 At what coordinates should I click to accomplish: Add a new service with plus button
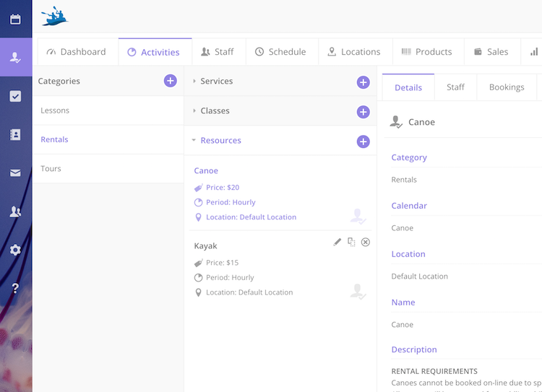click(363, 82)
